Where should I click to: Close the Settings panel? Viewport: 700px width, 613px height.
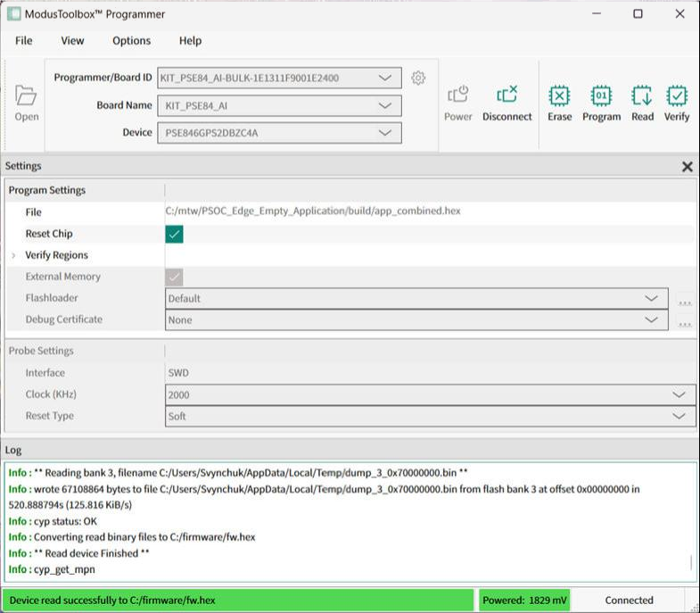pos(687,167)
